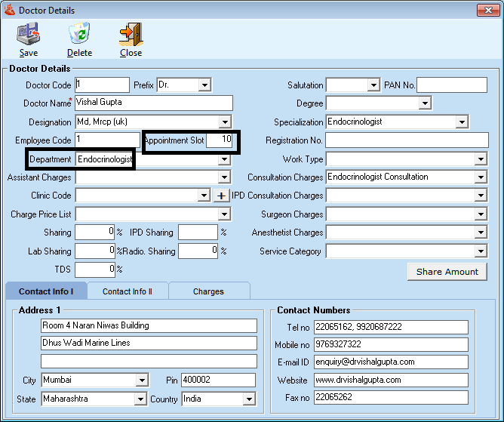The image size is (504, 422).
Task: Click the Delete recycle bin icon
Action: (79, 35)
